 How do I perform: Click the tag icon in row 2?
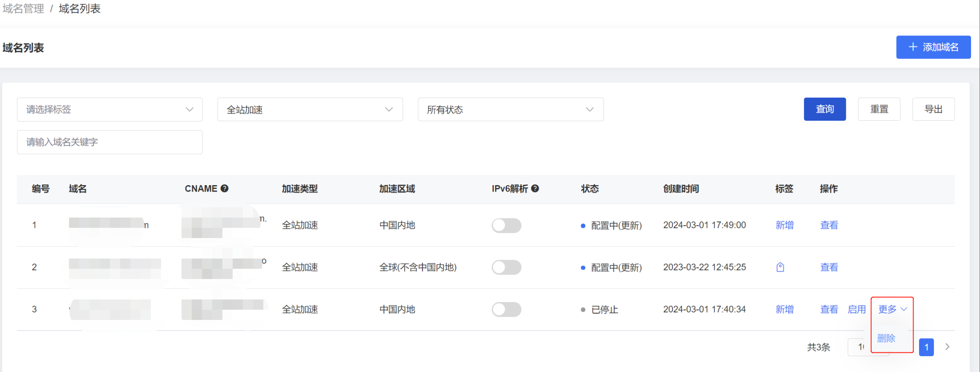[780, 267]
